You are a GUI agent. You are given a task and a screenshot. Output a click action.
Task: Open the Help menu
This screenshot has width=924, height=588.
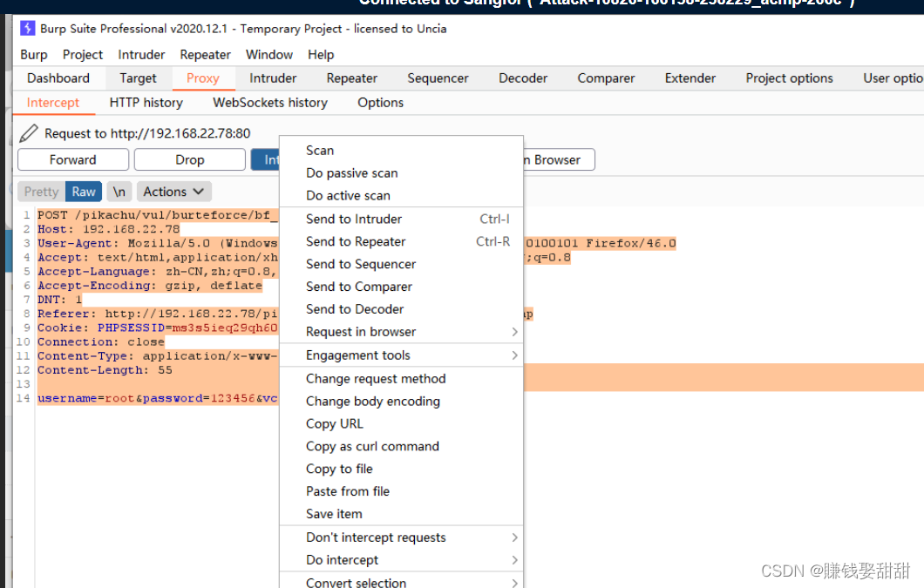[321, 55]
